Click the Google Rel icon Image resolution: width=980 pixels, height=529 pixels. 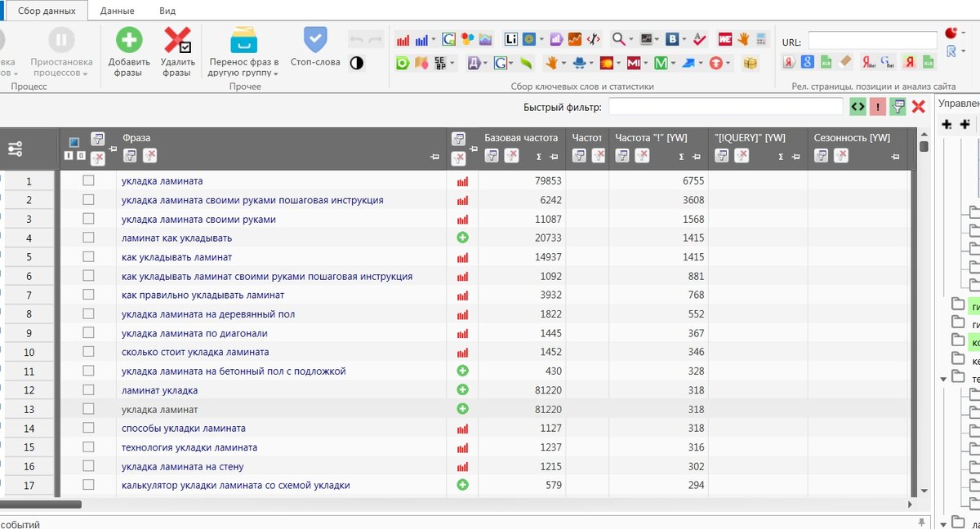tap(888, 62)
